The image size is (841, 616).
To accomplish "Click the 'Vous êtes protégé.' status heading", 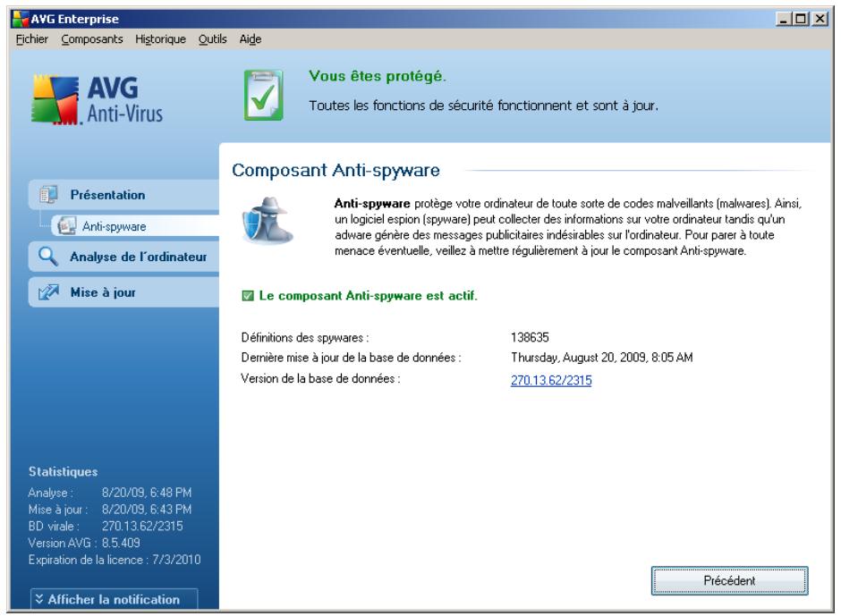I will point(378,76).
